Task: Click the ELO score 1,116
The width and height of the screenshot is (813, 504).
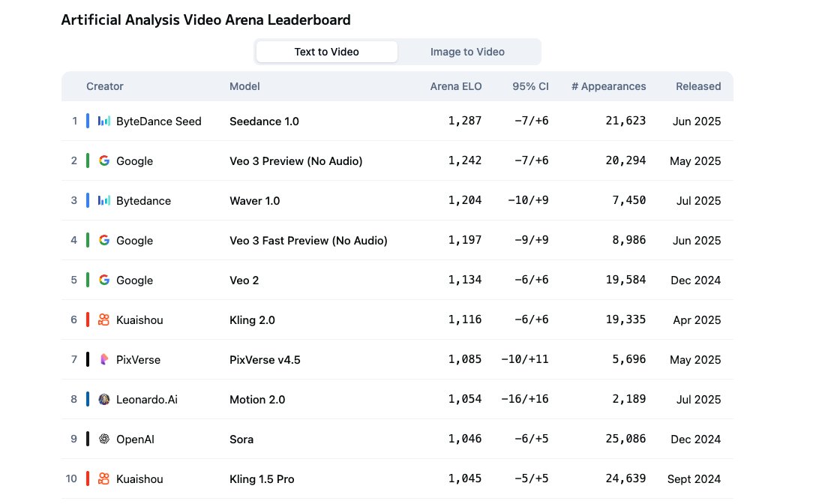Action: (x=464, y=319)
